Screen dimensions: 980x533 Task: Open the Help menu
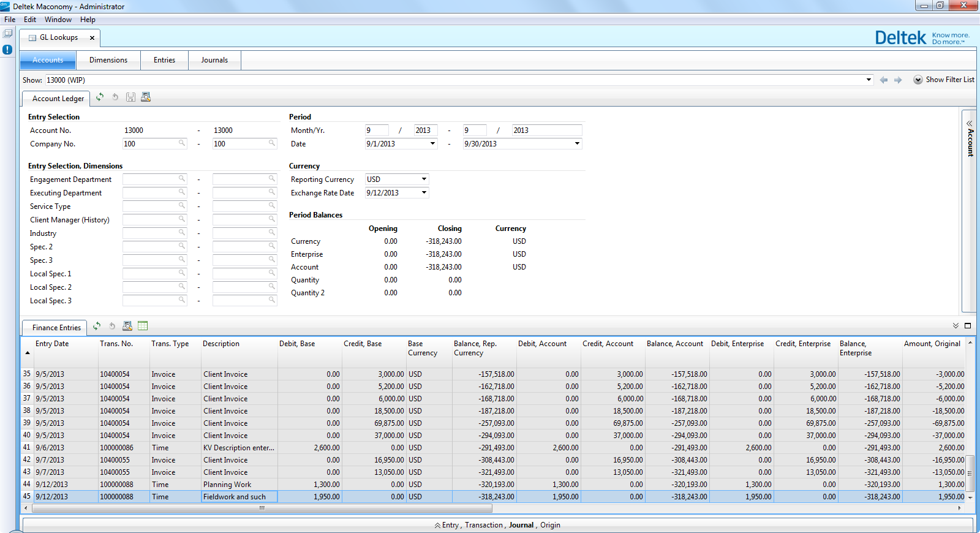click(88, 20)
